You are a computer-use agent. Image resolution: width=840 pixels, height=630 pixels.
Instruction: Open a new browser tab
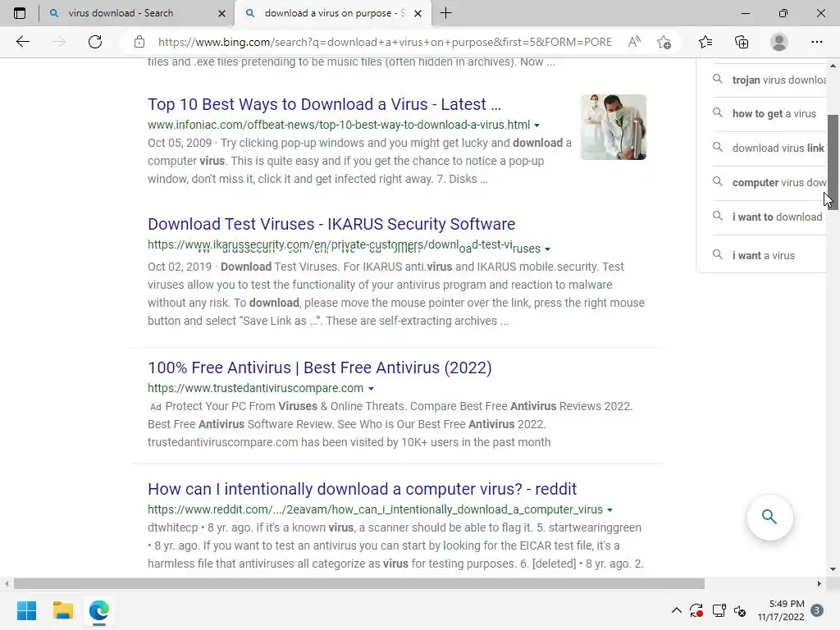[445, 13]
